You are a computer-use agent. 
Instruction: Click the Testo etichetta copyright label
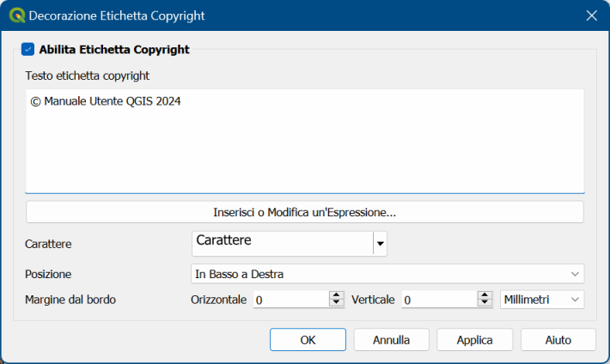click(x=87, y=76)
